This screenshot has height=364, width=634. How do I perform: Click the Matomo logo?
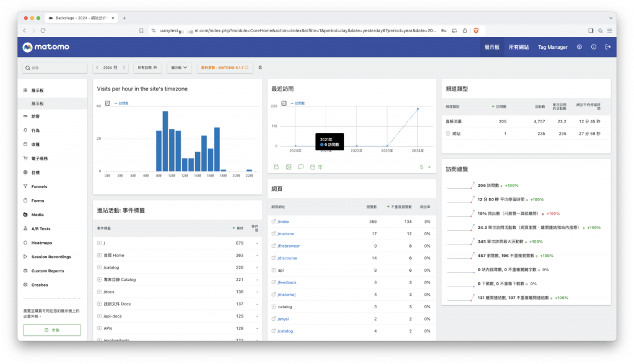[46, 47]
